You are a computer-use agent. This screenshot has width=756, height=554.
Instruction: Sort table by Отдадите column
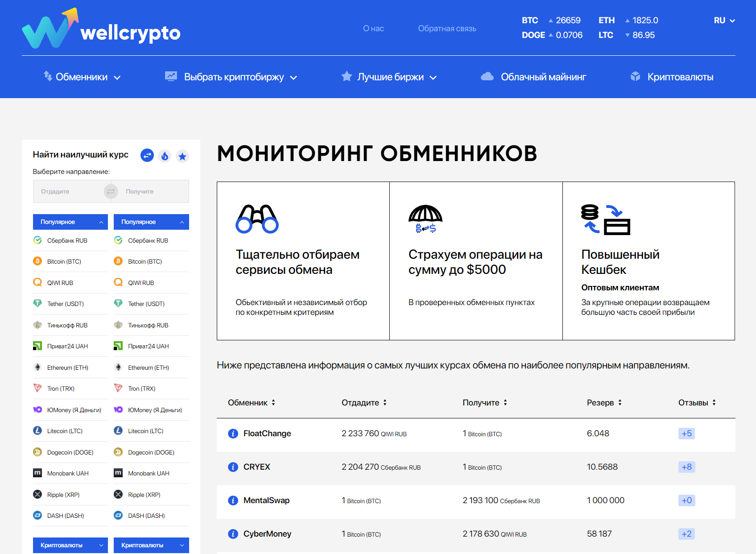364,403
